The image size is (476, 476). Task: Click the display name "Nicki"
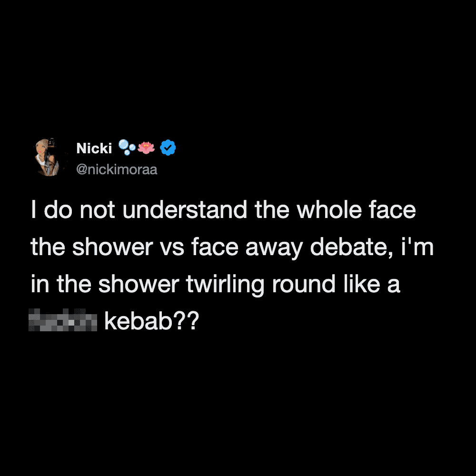point(94,149)
